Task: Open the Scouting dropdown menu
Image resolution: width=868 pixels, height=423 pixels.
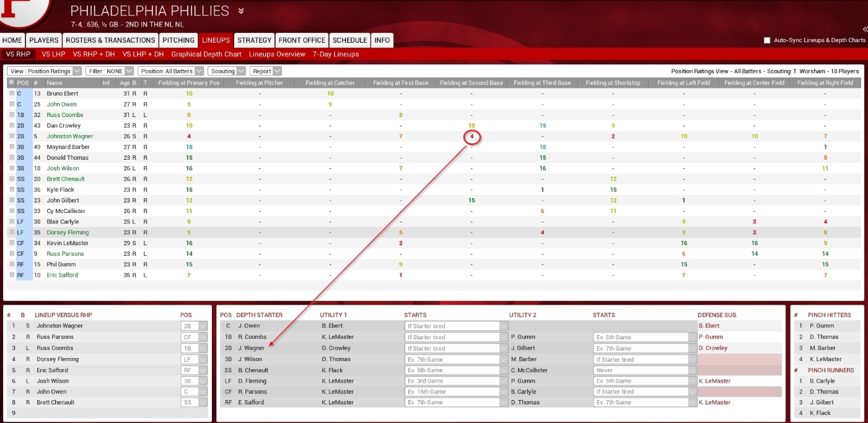Action: click(x=226, y=71)
